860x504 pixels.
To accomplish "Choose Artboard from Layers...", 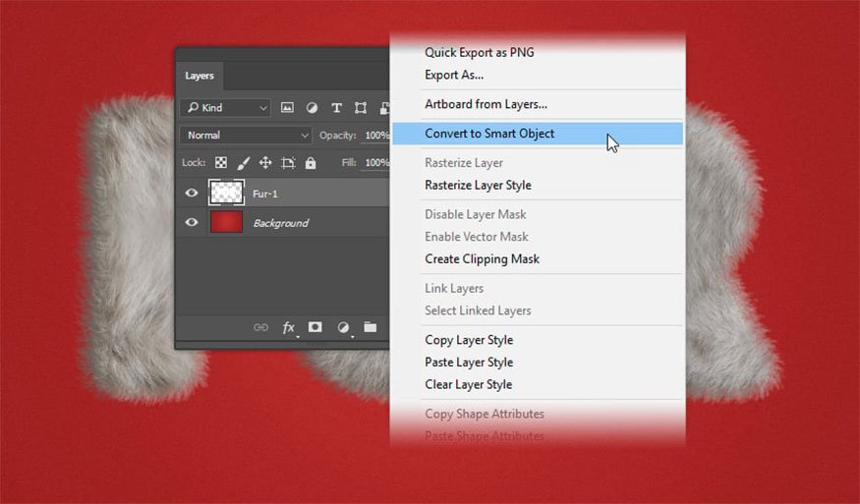I will [x=486, y=104].
